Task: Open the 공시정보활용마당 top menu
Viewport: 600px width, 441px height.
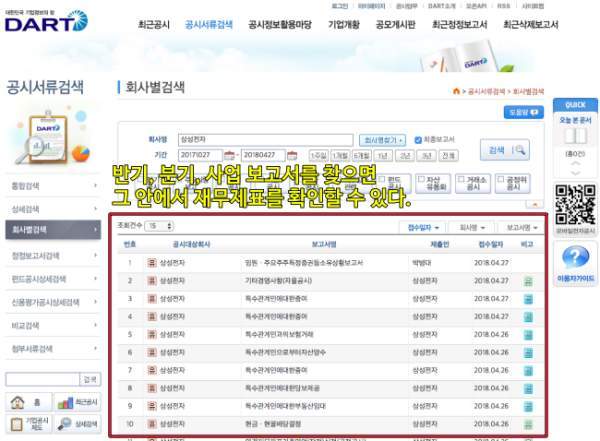Action: [x=280, y=24]
